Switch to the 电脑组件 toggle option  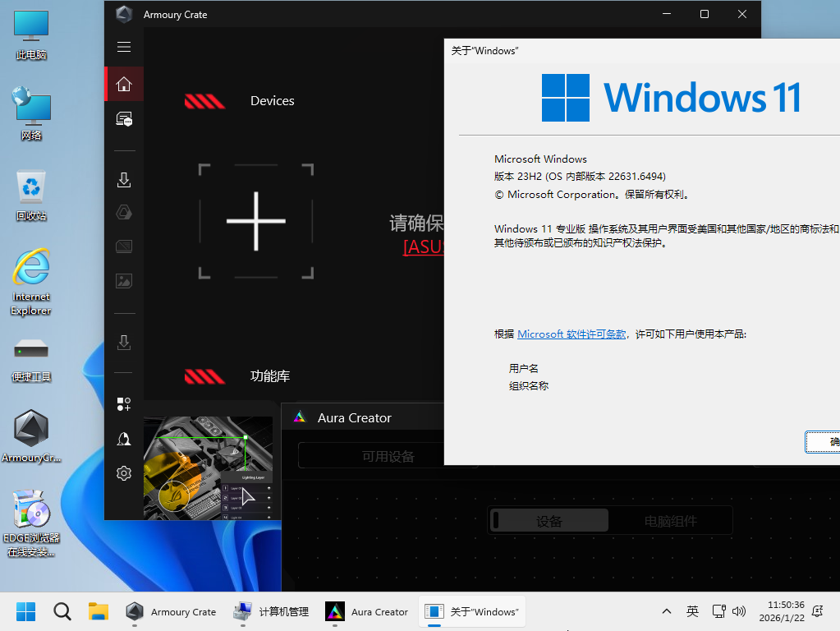[x=670, y=521]
